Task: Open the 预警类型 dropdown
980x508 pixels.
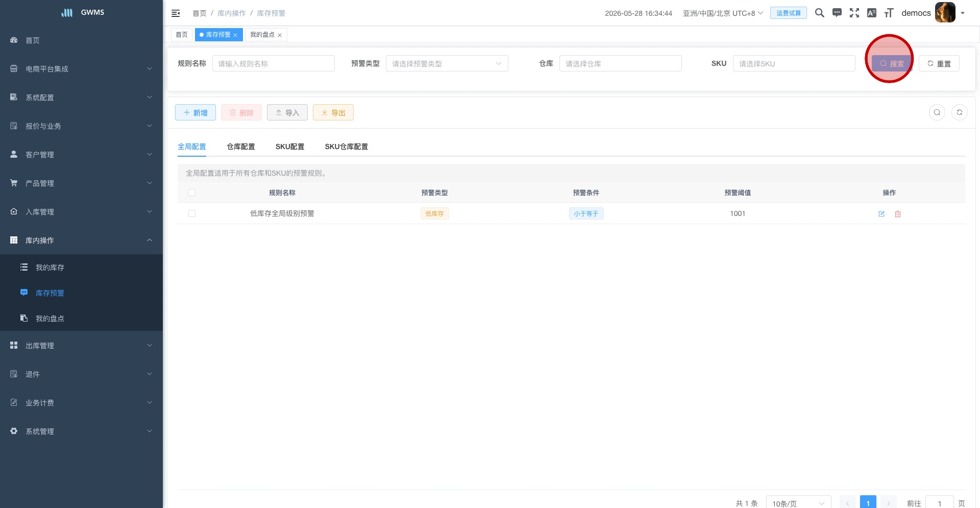Action: 447,63
